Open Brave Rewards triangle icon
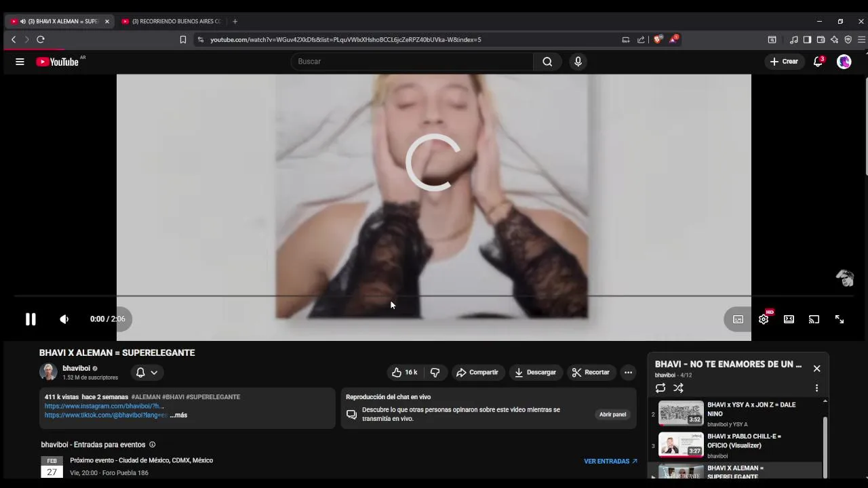The height and width of the screenshot is (488, 868). pos(673,39)
